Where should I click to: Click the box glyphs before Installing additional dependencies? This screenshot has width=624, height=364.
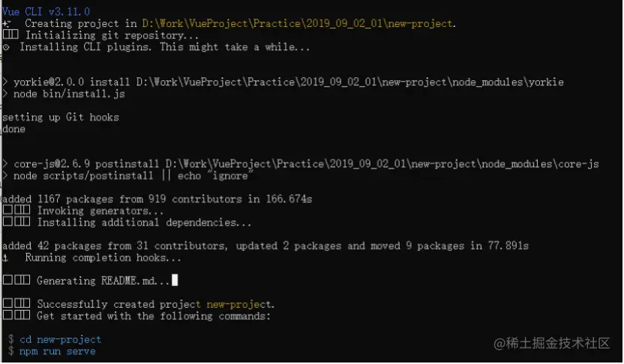[x=16, y=222]
